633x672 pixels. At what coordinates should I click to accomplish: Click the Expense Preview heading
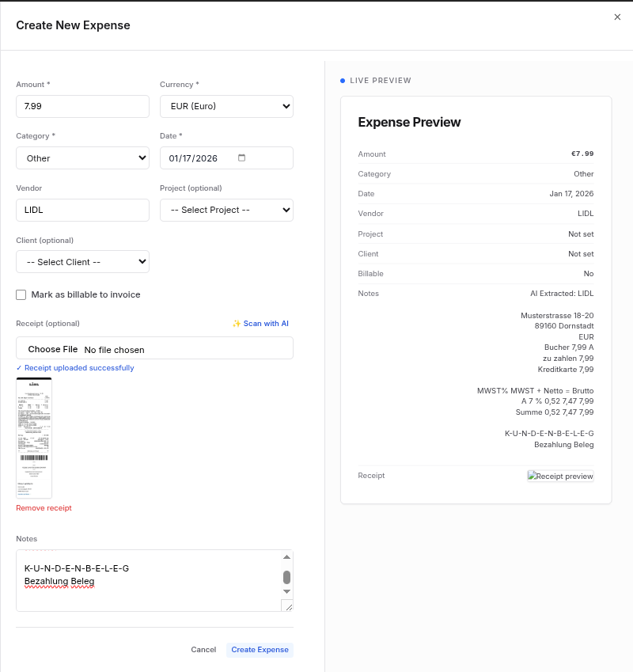[409, 122]
